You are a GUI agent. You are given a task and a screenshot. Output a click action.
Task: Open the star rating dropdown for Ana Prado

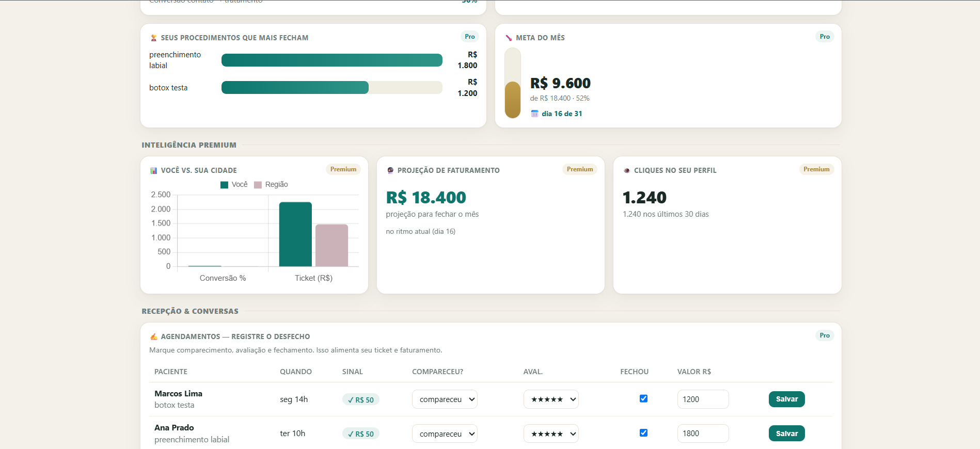551,434
